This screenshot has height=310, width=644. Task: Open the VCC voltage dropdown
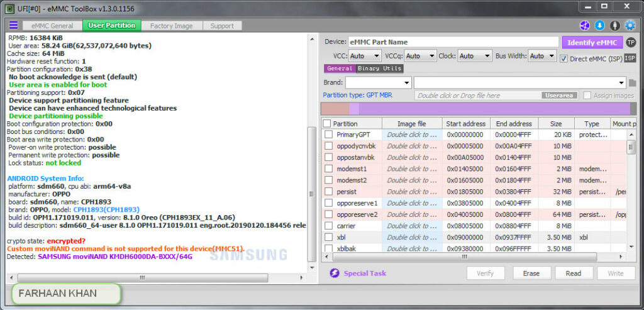click(x=365, y=56)
